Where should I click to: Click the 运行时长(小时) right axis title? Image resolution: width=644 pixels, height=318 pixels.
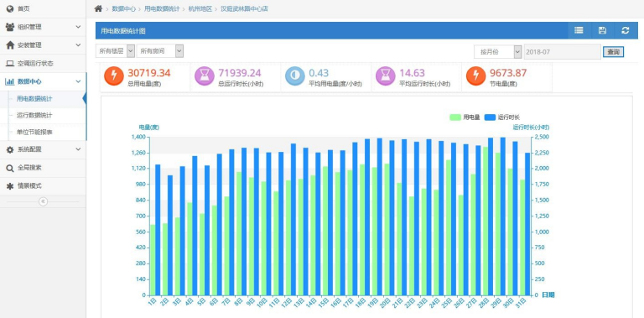[x=531, y=128]
